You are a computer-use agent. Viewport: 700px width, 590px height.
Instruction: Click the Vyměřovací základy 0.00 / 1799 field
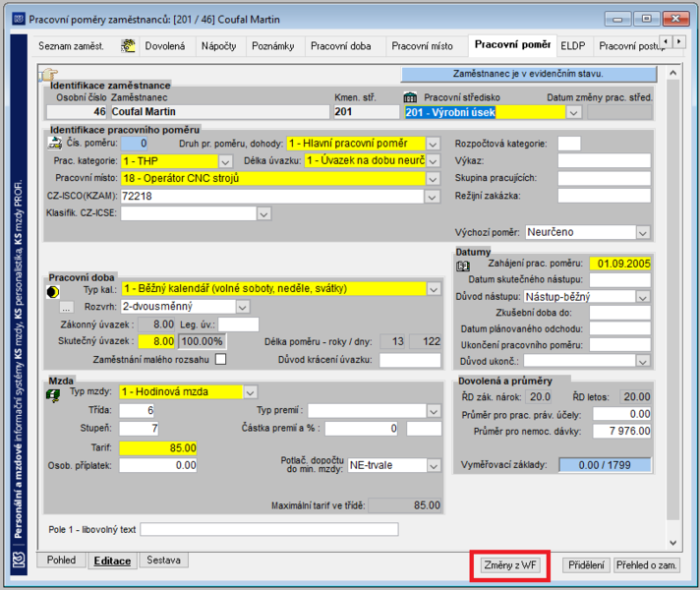tap(605, 465)
